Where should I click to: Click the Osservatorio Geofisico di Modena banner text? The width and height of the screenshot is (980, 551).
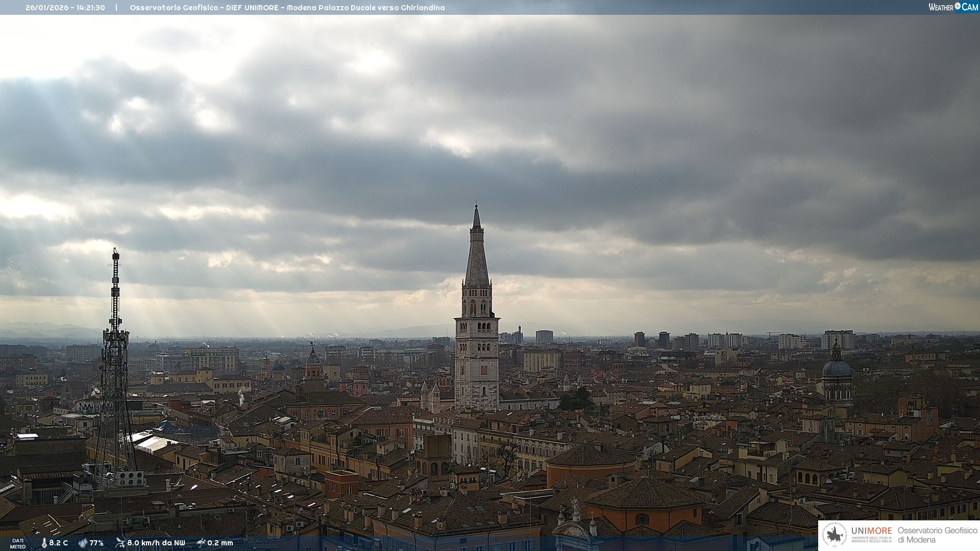[937, 535]
